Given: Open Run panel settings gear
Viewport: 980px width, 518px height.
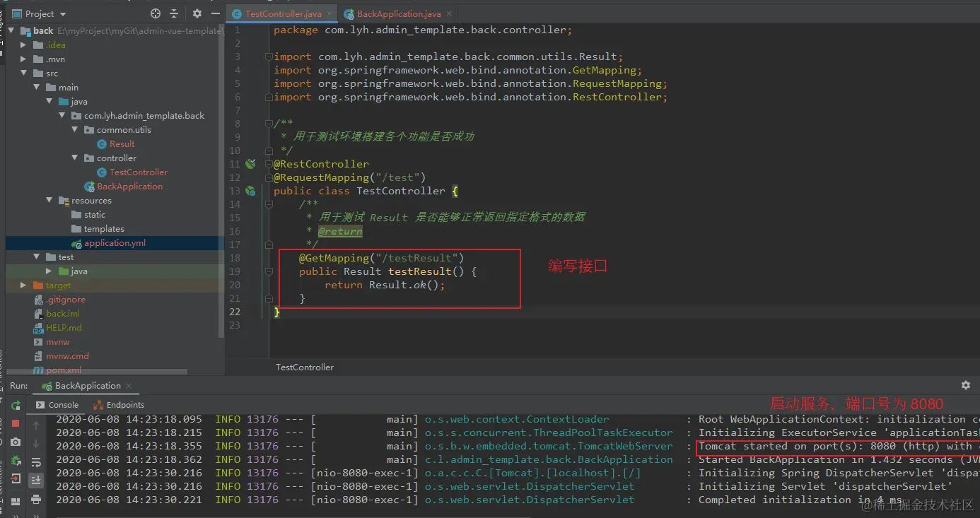Looking at the screenshot, I should tap(965, 385).
